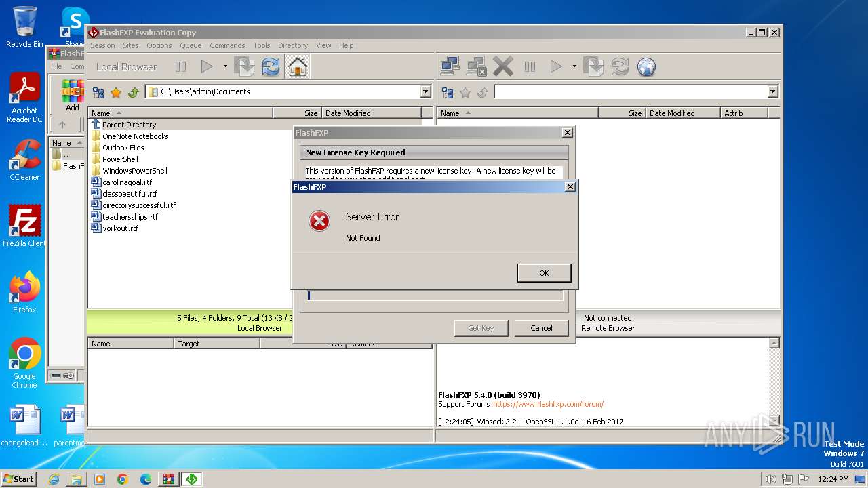Click the remote pane transfer play icon
This screenshot has width=868, height=488.
(556, 66)
